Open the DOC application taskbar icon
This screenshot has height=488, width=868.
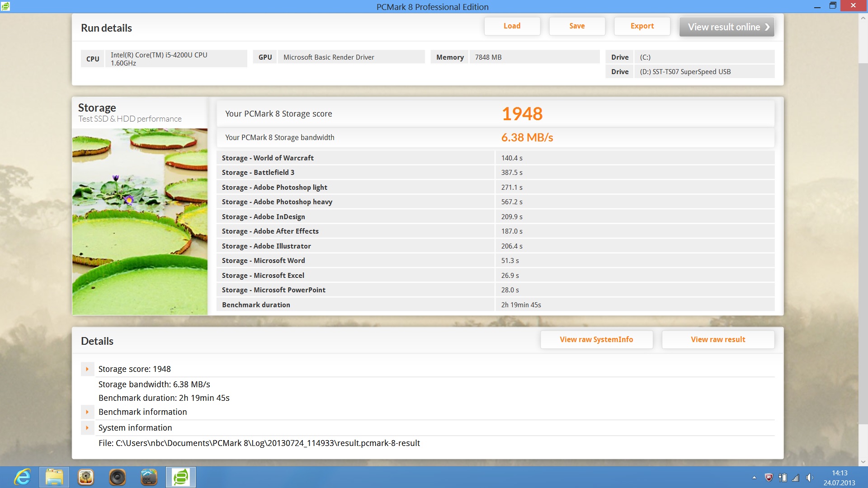tap(149, 477)
